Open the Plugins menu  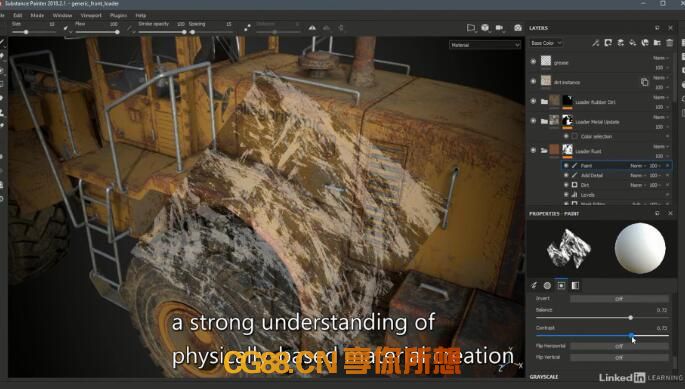[x=118, y=15]
